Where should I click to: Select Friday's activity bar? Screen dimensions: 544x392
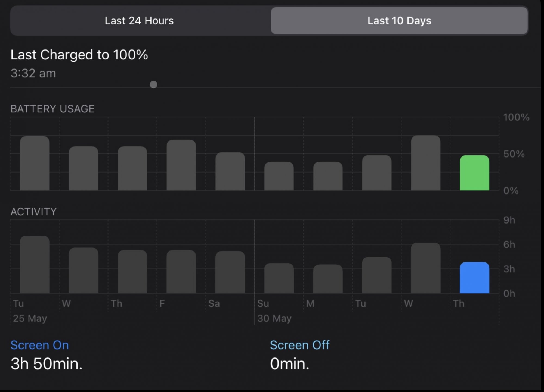(181, 272)
